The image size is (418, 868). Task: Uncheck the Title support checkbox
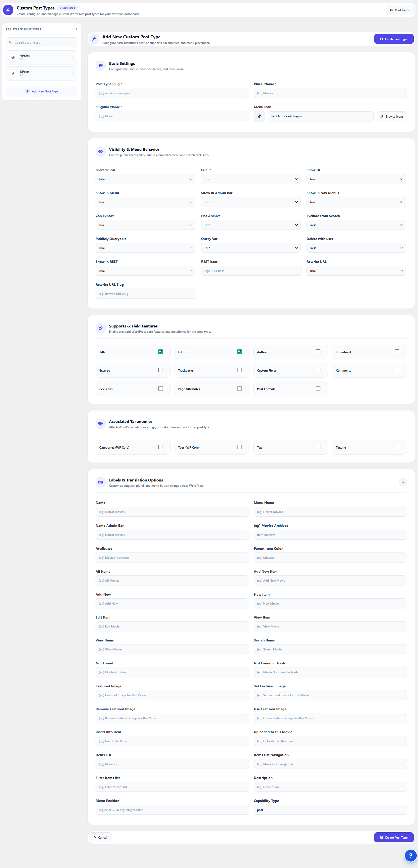pyautogui.click(x=161, y=352)
